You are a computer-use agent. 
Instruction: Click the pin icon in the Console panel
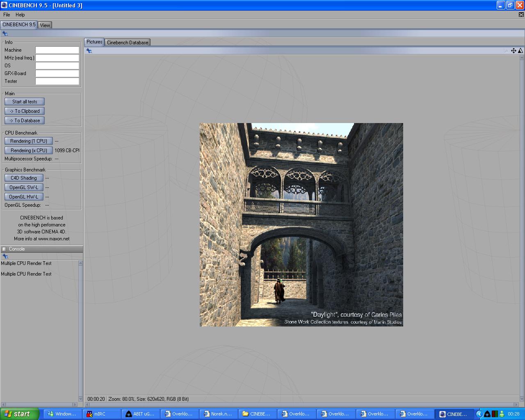(5, 256)
